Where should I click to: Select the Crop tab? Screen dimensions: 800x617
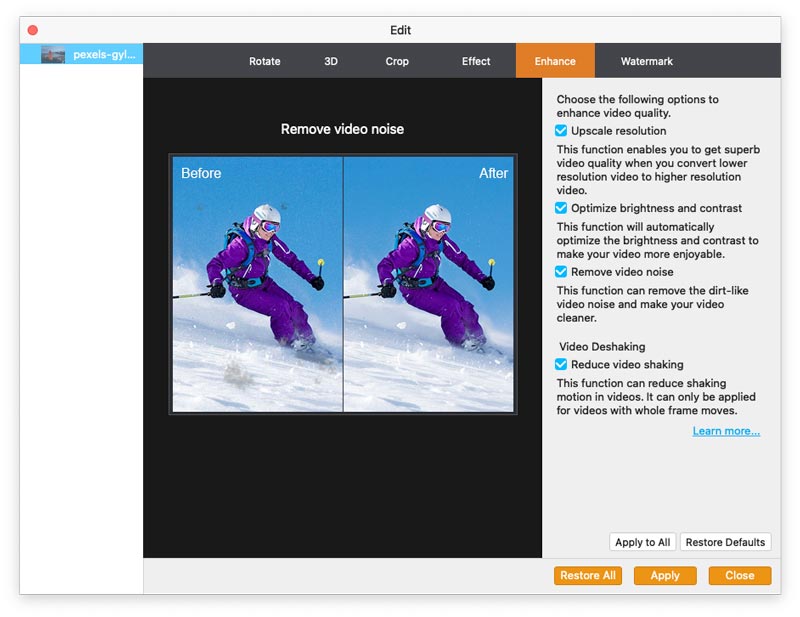pyautogui.click(x=397, y=61)
